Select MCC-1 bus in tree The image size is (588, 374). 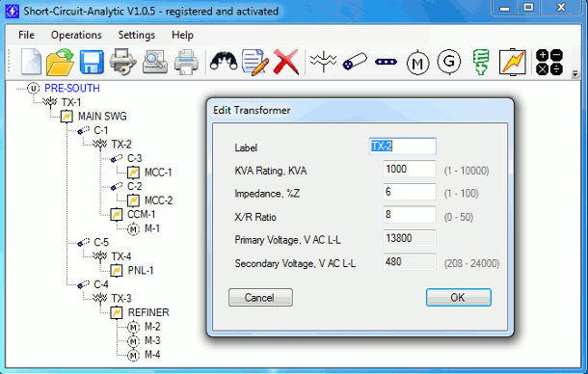[x=158, y=173]
